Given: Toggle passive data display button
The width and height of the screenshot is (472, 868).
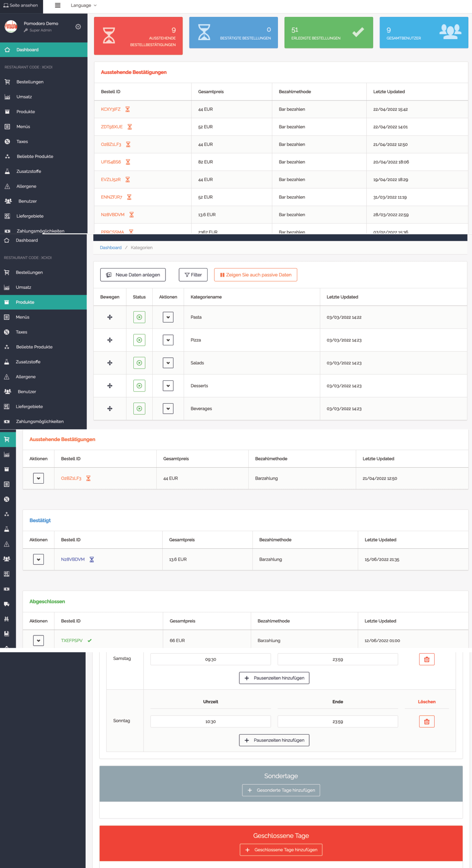Looking at the screenshot, I should (x=255, y=275).
